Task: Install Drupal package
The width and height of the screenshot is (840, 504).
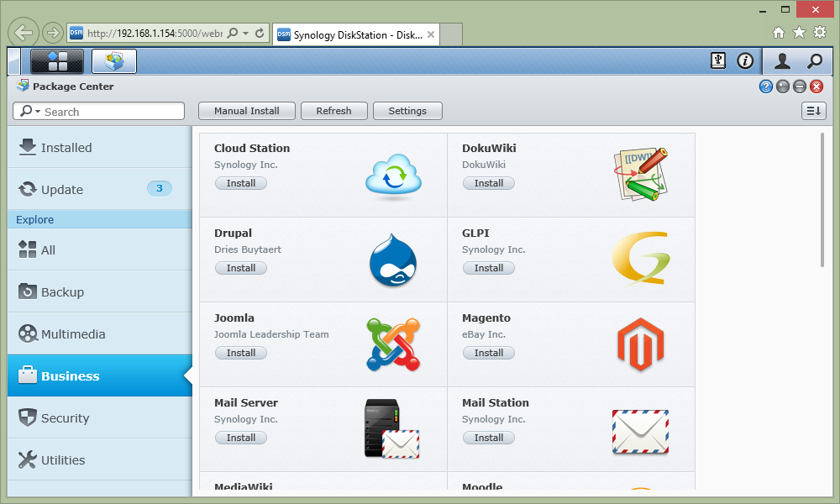Action: coord(240,268)
